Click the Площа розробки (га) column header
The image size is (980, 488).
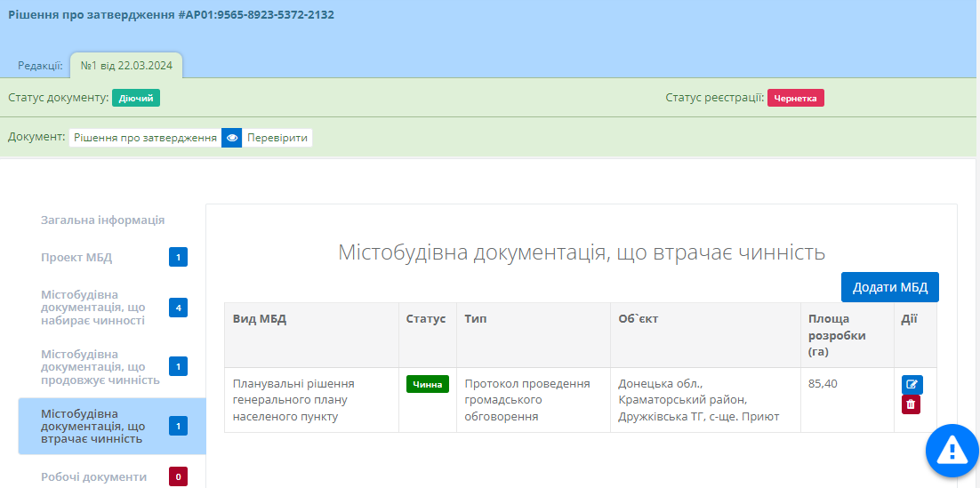[836, 335]
